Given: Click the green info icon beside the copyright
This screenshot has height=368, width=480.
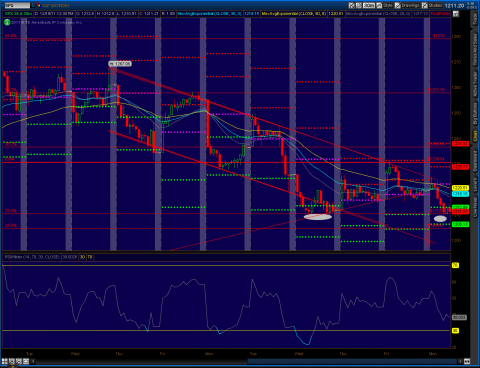Looking at the screenshot, I should pyautogui.click(x=7, y=22).
